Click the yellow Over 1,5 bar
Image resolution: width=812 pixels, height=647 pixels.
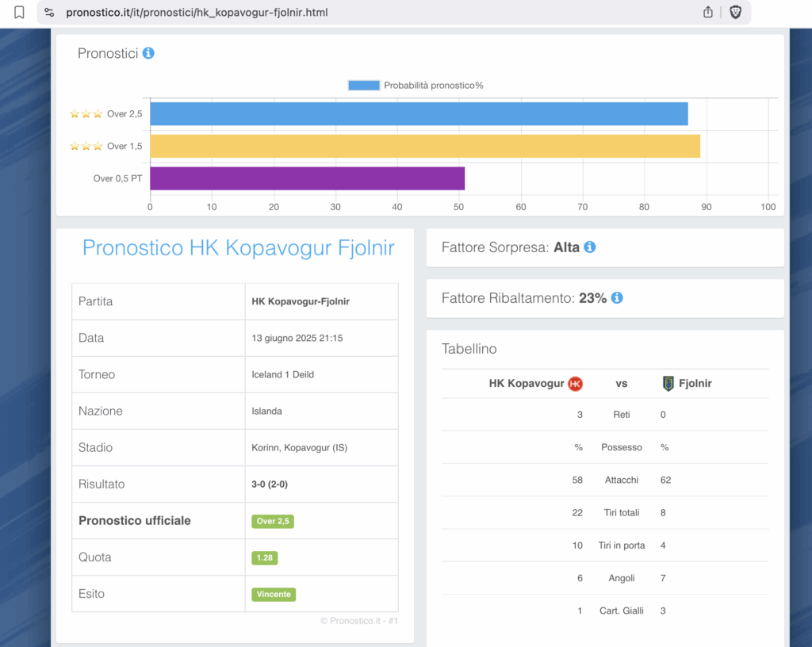click(425, 147)
